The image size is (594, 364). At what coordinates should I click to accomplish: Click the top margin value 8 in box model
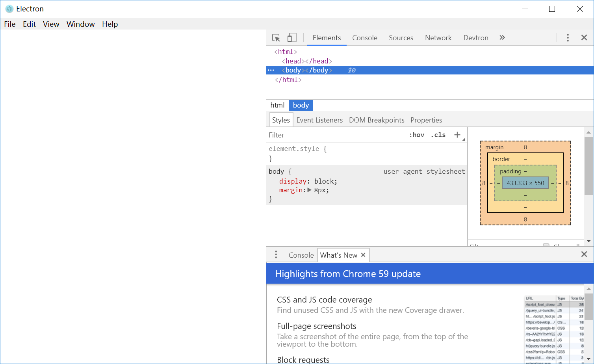(525, 147)
